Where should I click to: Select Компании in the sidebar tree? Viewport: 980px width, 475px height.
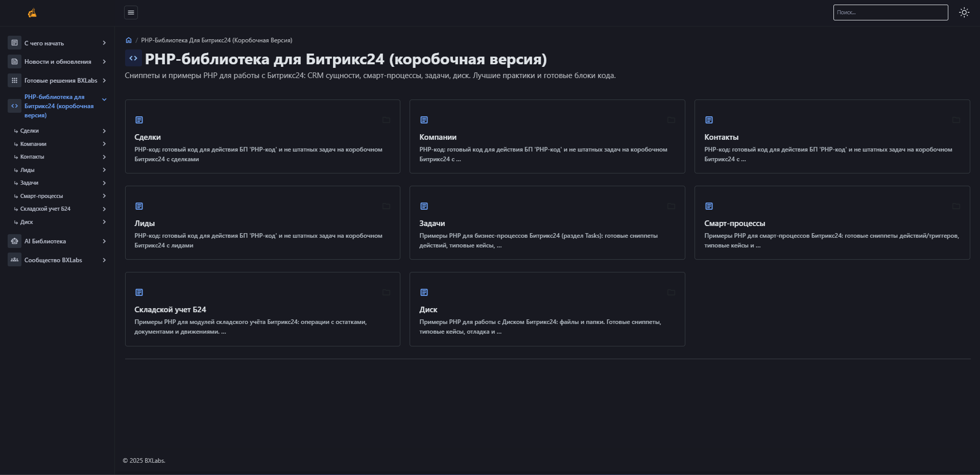pyautogui.click(x=33, y=144)
